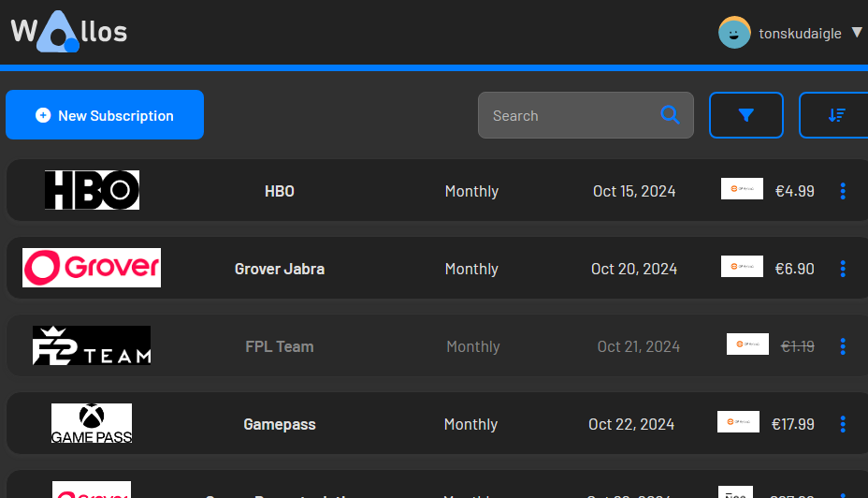Screen dimensions: 868x498
Task: Open the Gamepass row three-dot menu
Action: 843,424
